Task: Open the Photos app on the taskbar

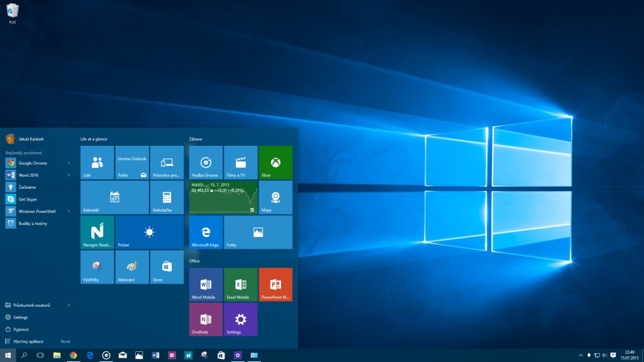Action: 139,356
